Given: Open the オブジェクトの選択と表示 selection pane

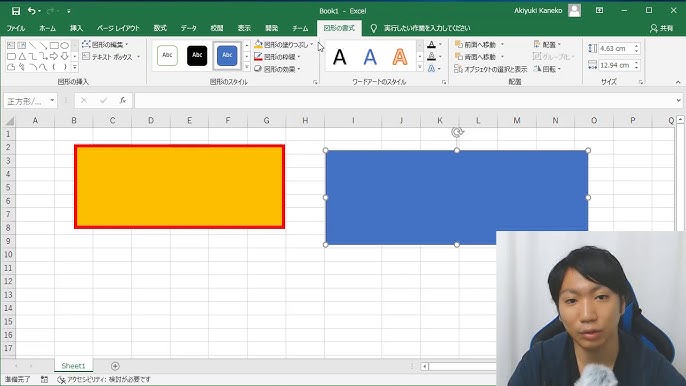Looking at the screenshot, I should pos(490,69).
